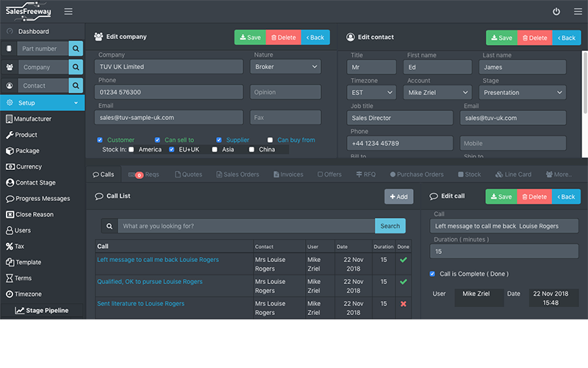Click the Contact Stage person icon
The width and height of the screenshot is (588, 368).
(10, 183)
